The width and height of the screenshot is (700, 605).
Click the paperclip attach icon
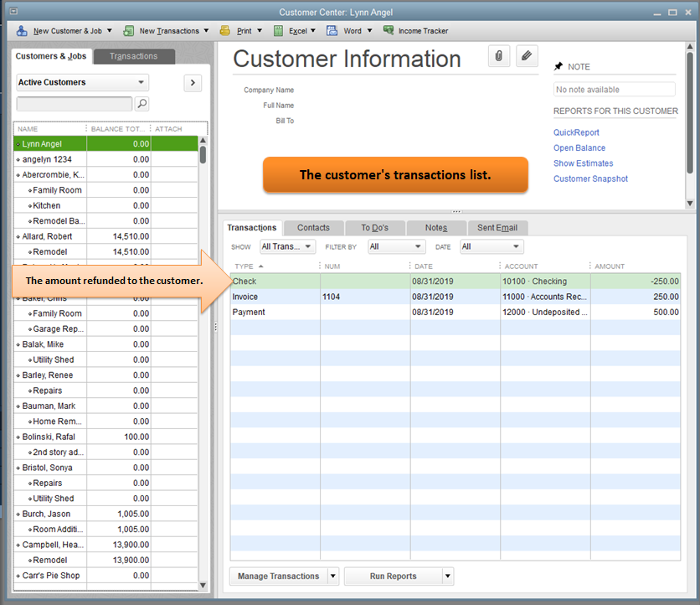[x=499, y=56]
